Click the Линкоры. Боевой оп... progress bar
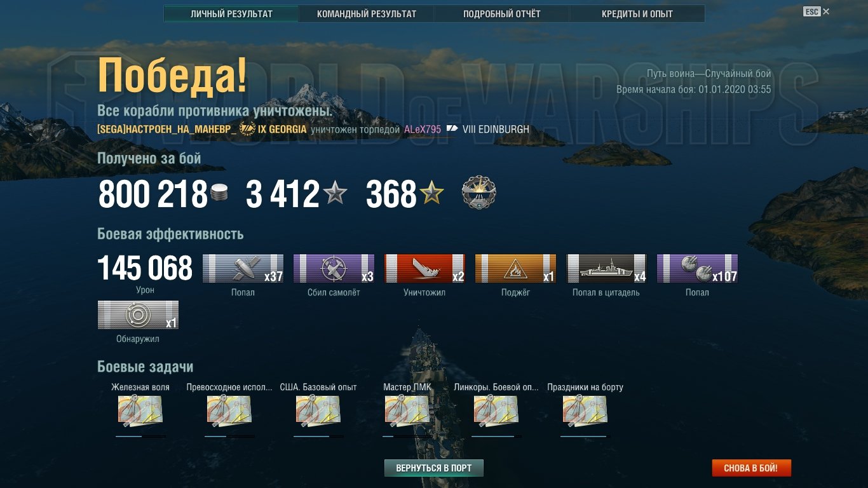Image resolution: width=868 pixels, height=488 pixels. (x=496, y=437)
